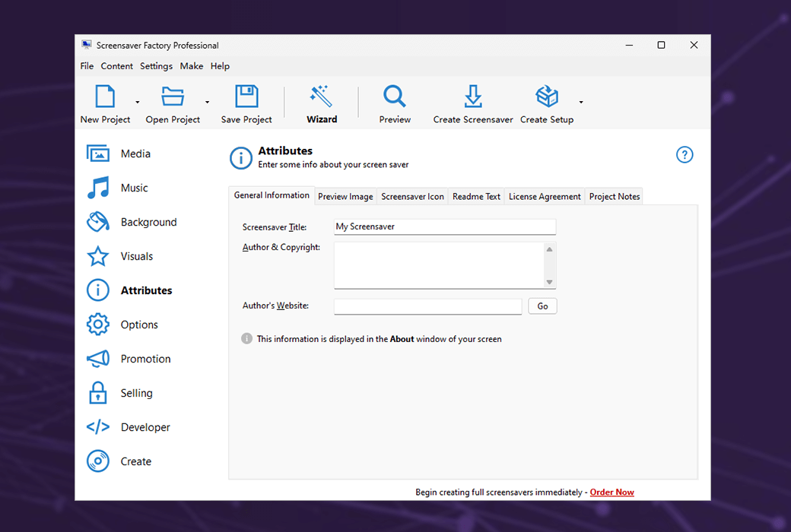Click the New Project toolbar icon

105,97
